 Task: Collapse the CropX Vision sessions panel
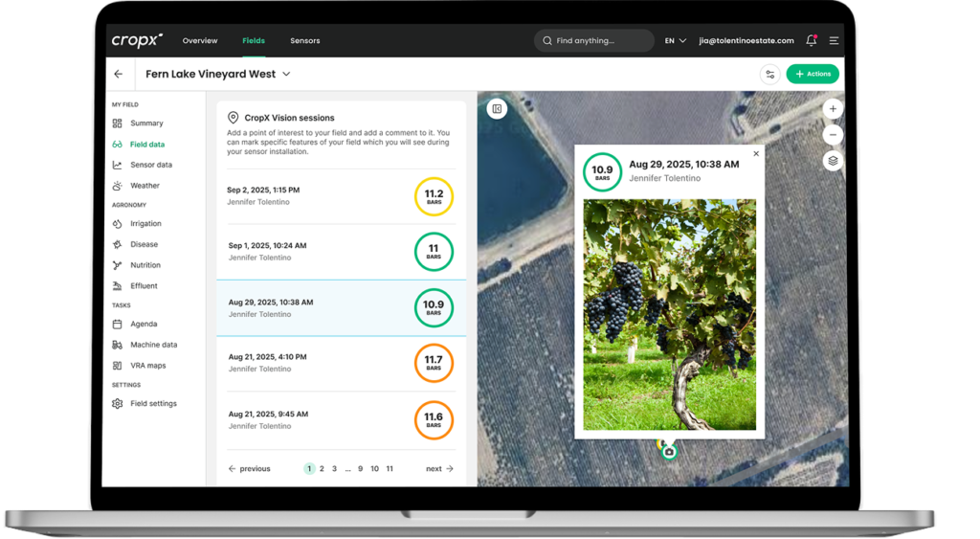(497, 109)
